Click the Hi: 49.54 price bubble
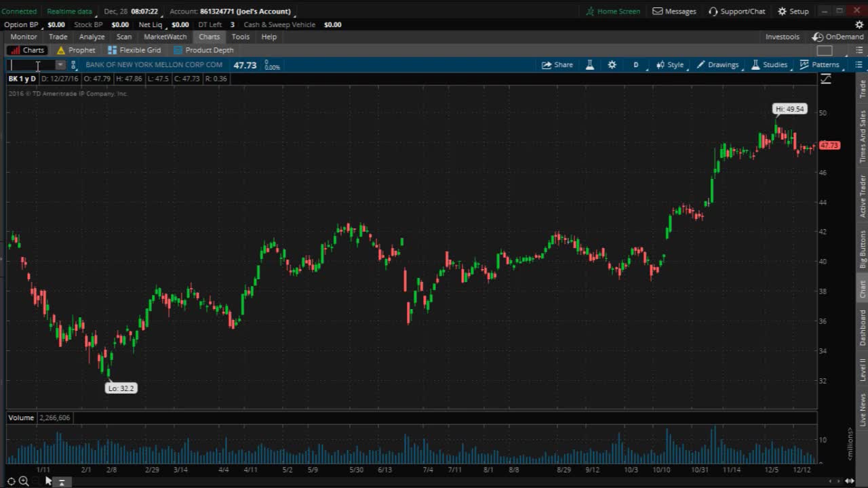The width and height of the screenshot is (868, 488). point(790,108)
